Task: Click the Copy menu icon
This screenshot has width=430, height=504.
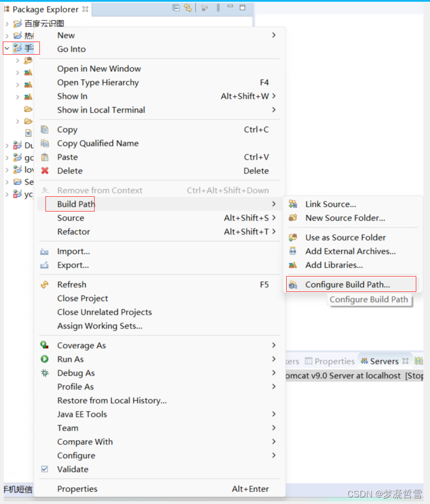Action: coord(45,130)
